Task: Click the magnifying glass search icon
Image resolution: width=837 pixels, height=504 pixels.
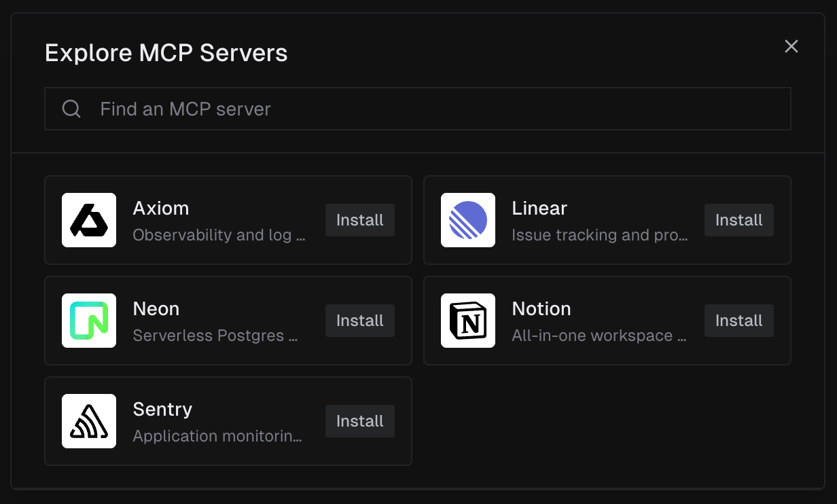Action: 71,108
